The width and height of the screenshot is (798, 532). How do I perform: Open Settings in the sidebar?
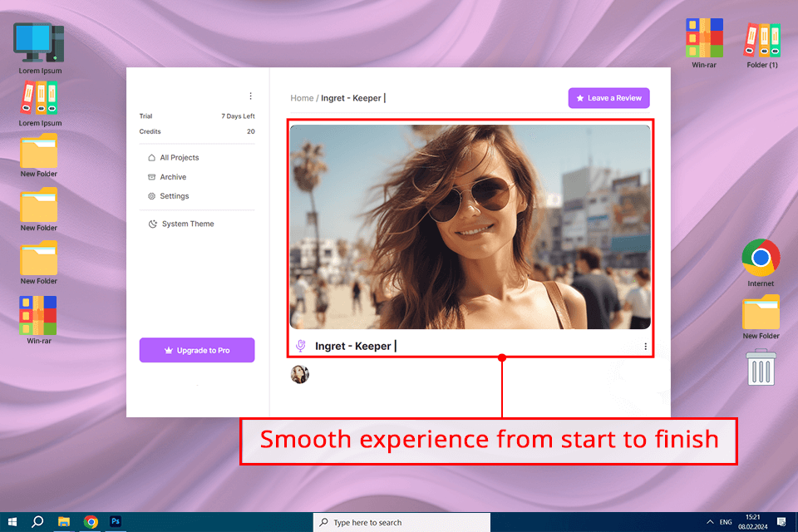click(174, 196)
